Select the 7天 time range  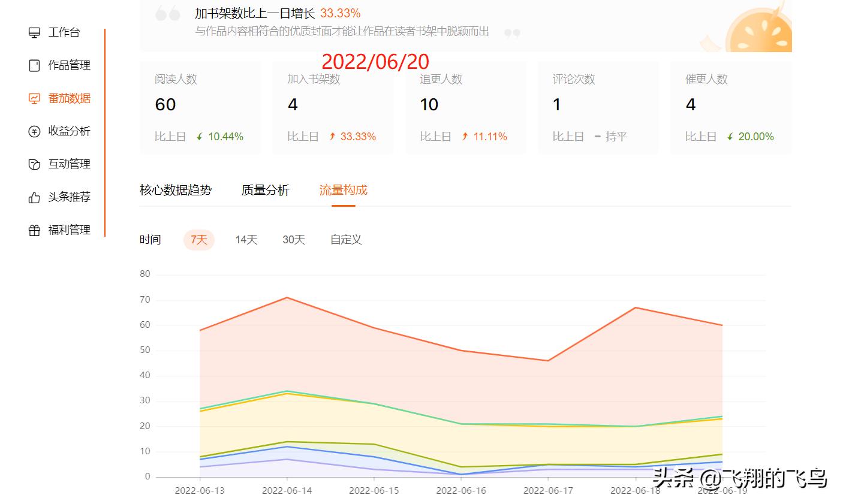198,239
